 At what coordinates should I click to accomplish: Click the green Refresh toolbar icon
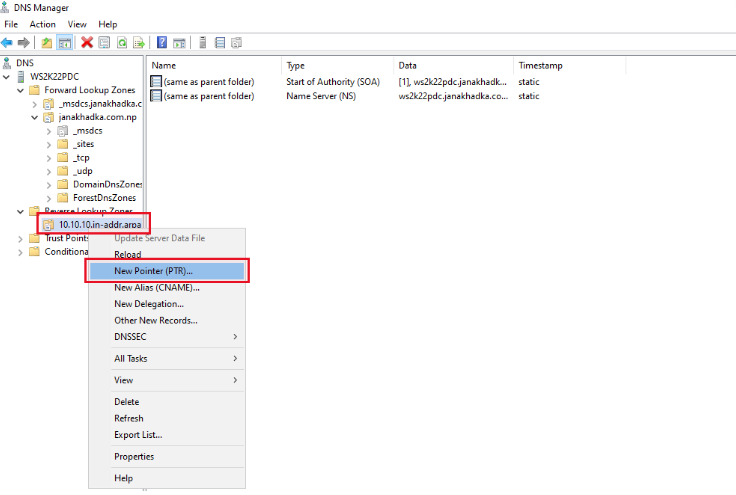(x=121, y=42)
